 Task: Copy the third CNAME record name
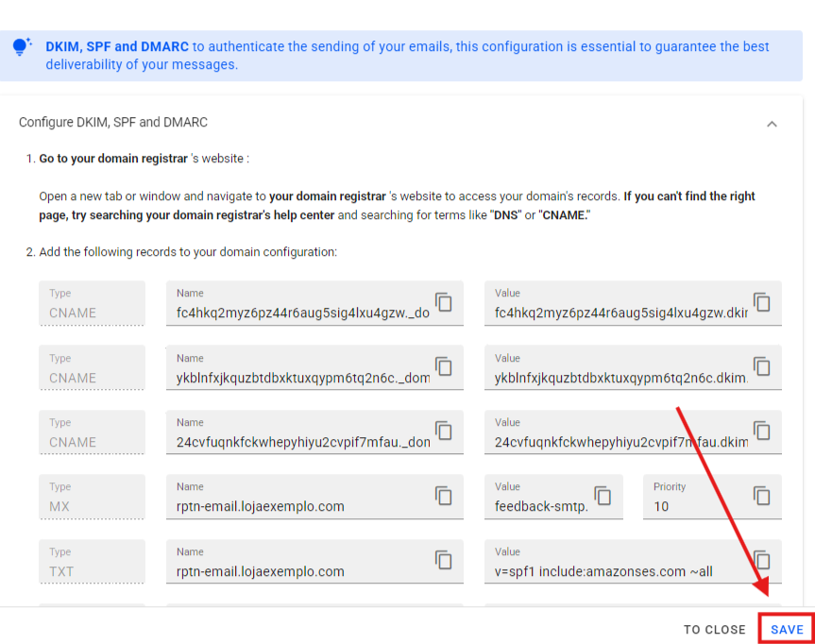point(443,432)
